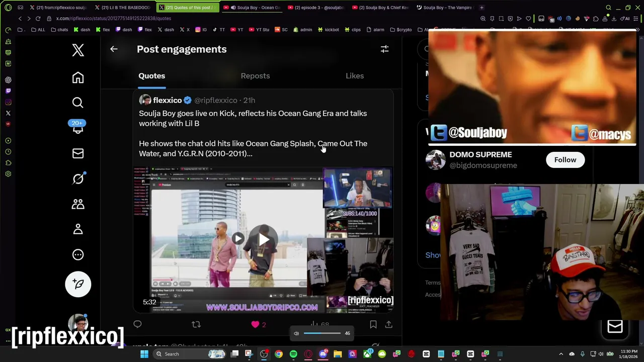
Task: Go to Home in X sidebar
Action: [77, 77]
